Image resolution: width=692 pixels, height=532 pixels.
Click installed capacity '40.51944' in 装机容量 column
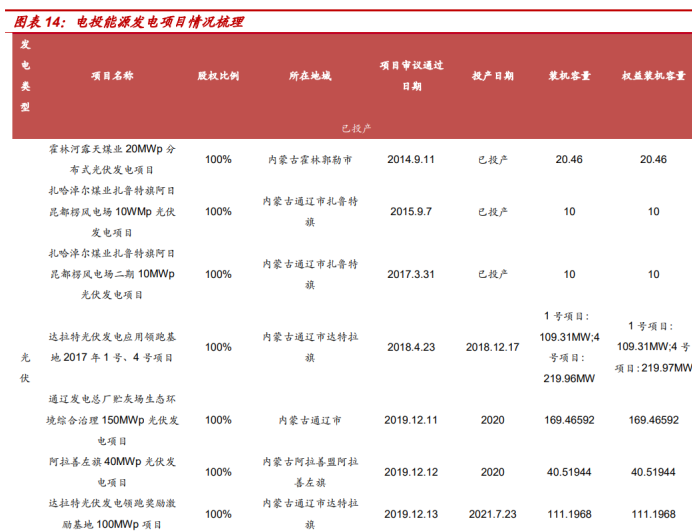pyautogui.click(x=569, y=472)
